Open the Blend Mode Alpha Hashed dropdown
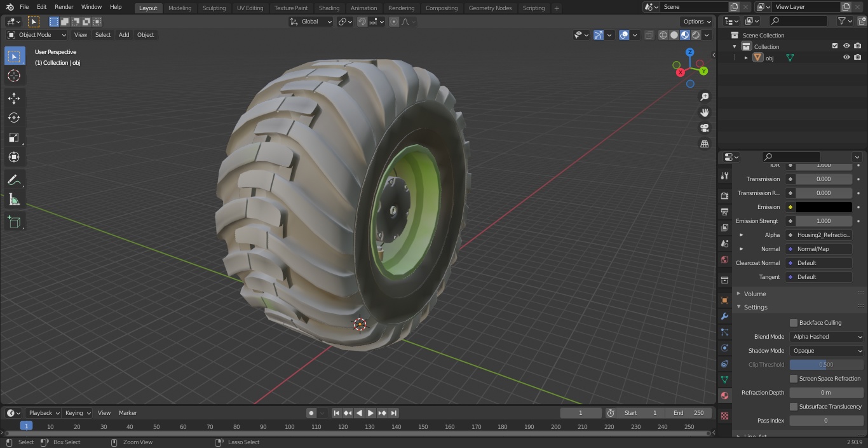This screenshot has width=868, height=448. 827,337
